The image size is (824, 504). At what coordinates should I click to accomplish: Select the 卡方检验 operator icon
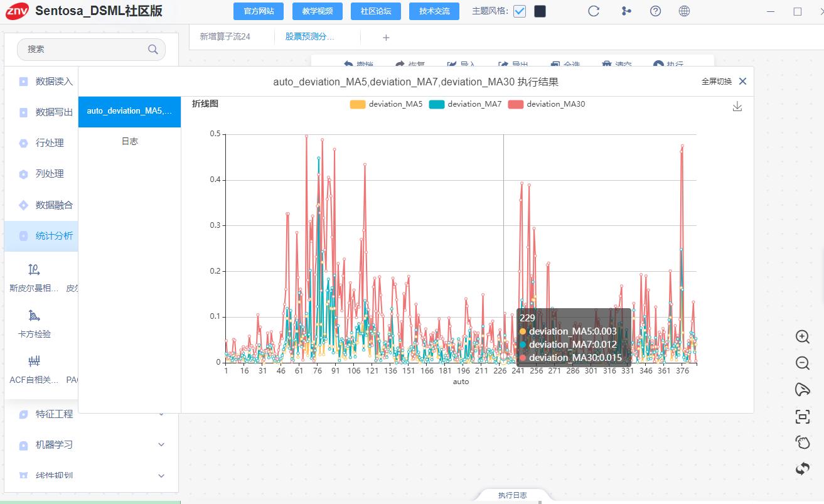[34, 316]
